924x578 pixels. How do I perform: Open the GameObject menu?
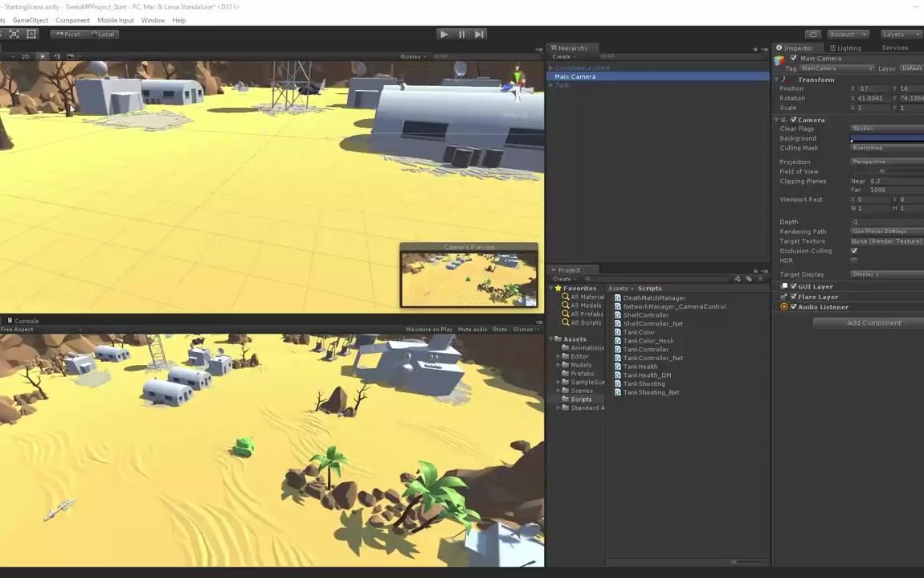point(31,20)
